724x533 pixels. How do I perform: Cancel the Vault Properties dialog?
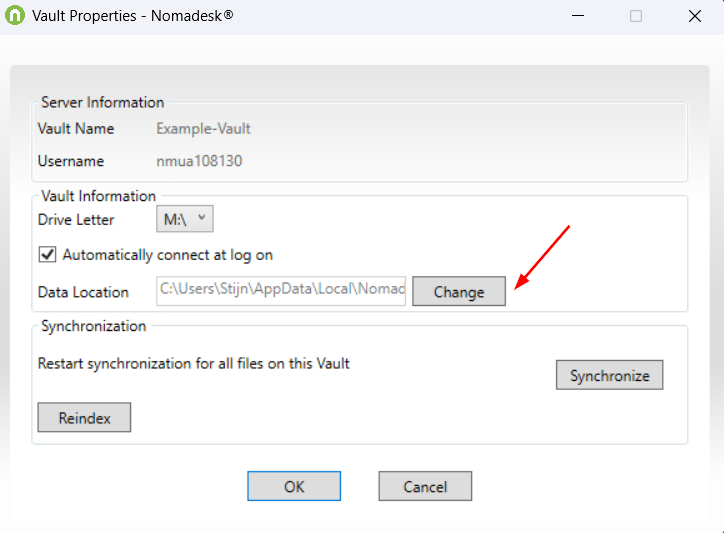[425, 486]
